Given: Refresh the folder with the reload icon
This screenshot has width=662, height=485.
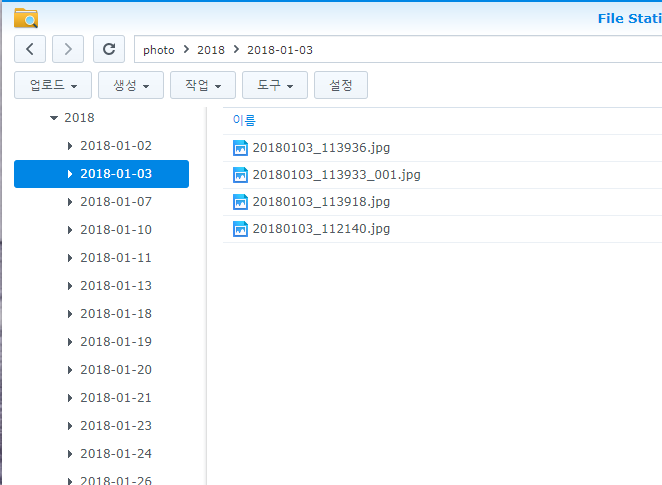Looking at the screenshot, I should coord(109,49).
